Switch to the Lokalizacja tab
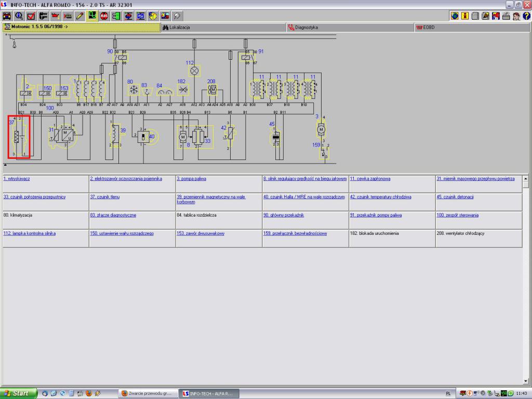Screen dimensions: 532x399 tap(179, 28)
